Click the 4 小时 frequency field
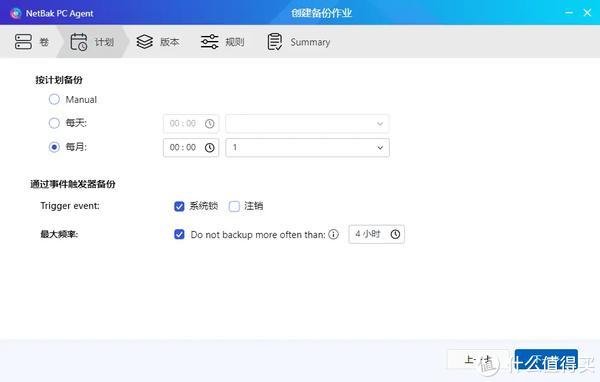This screenshot has height=382, width=600. 377,234
